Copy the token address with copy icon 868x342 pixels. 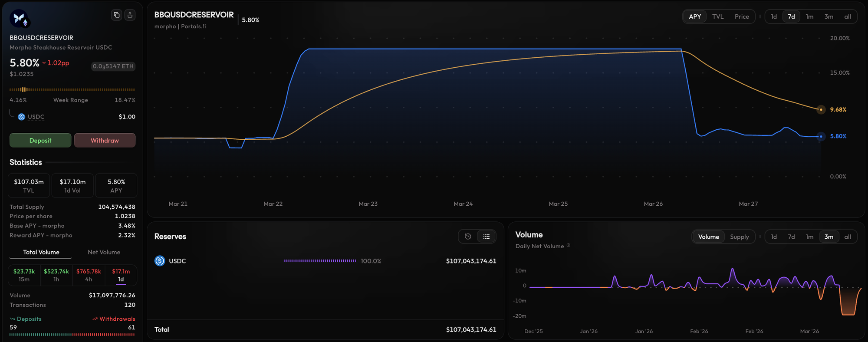point(116,15)
